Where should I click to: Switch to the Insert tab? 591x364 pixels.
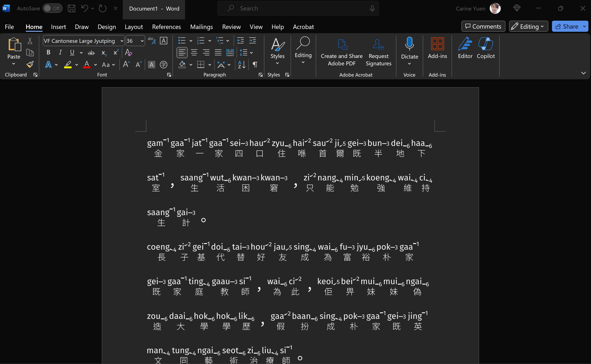pos(58,27)
